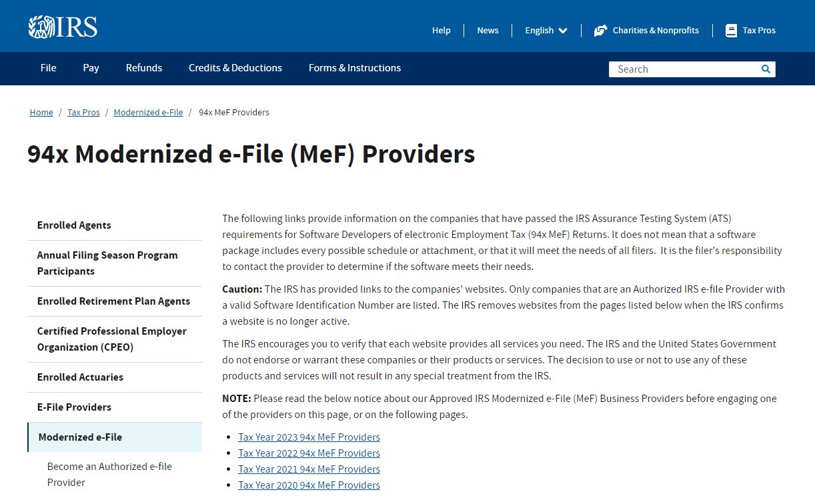
Task: Click the Tax Pros book icon
Action: click(x=731, y=31)
